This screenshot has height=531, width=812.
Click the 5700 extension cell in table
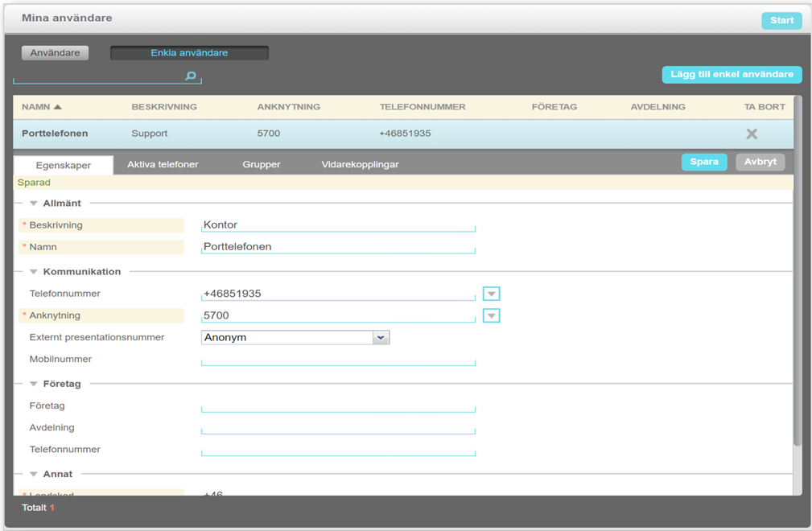click(x=269, y=134)
